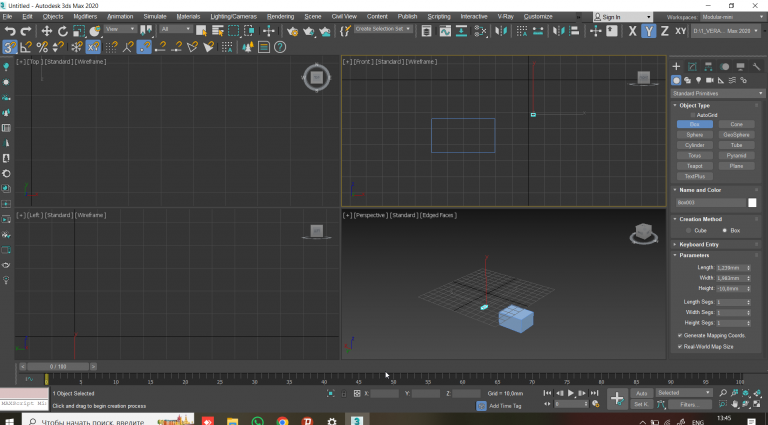Restrict to XY plane button

[x=680, y=31]
